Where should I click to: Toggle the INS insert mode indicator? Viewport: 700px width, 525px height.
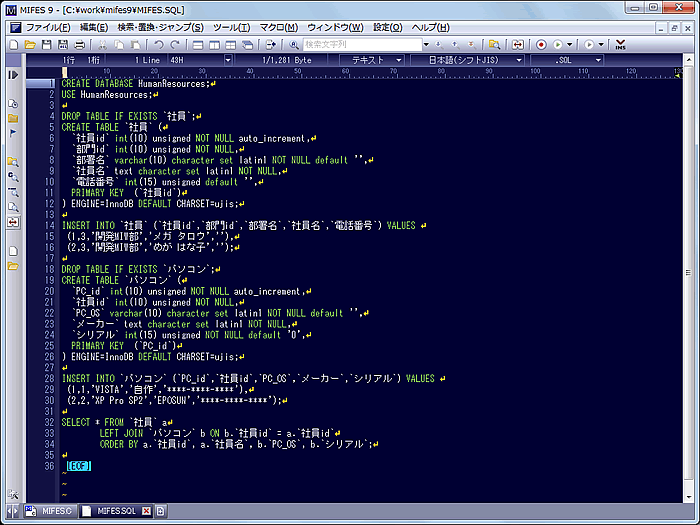tap(620, 45)
